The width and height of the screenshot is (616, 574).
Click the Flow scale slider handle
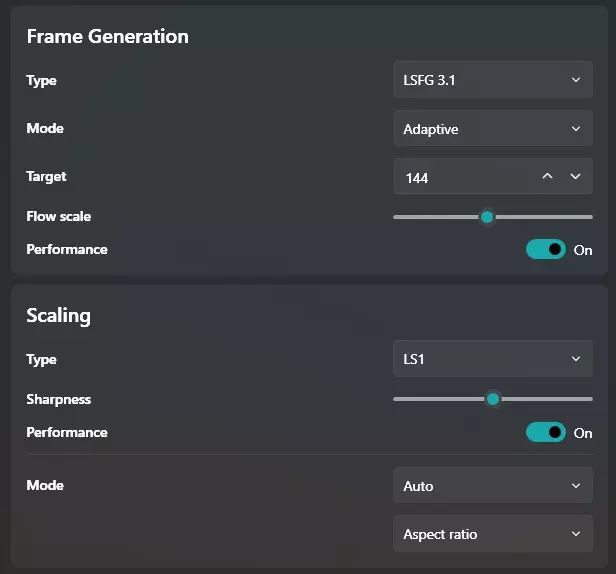point(487,216)
